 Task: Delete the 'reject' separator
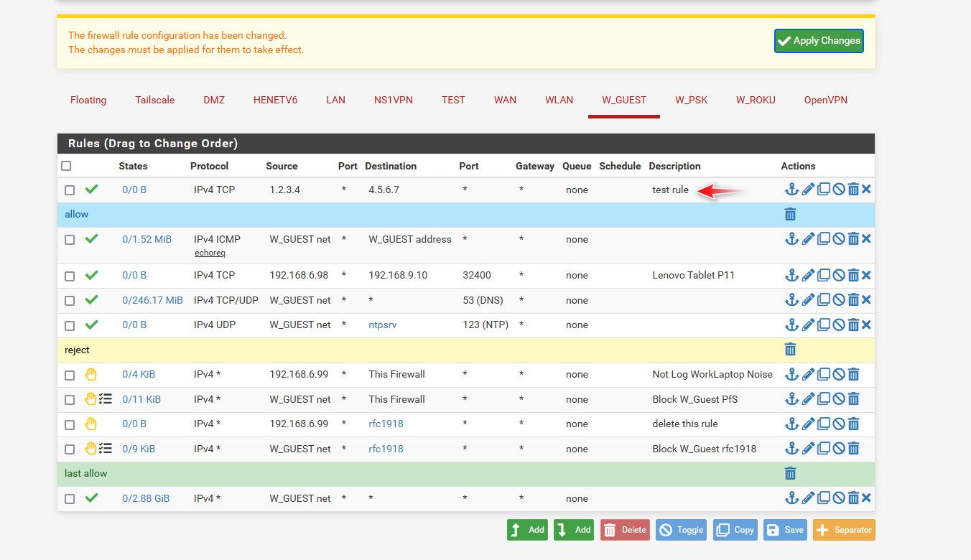click(x=790, y=350)
